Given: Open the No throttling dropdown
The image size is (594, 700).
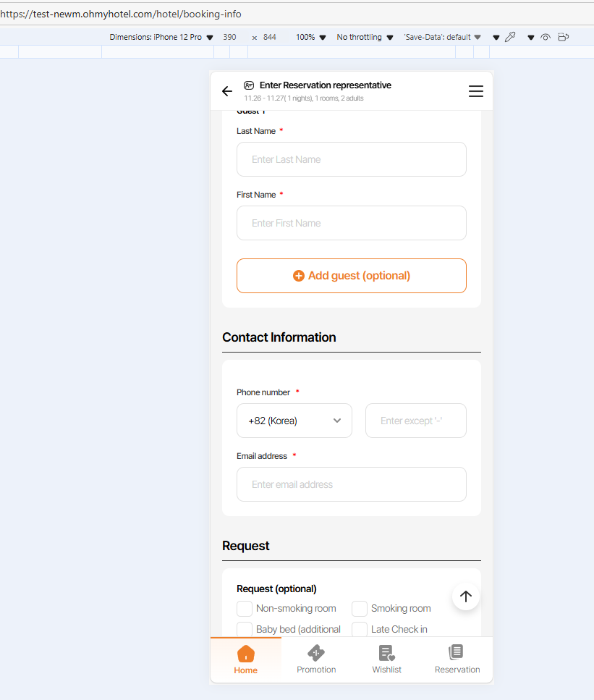Looking at the screenshot, I should coord(365,37).
